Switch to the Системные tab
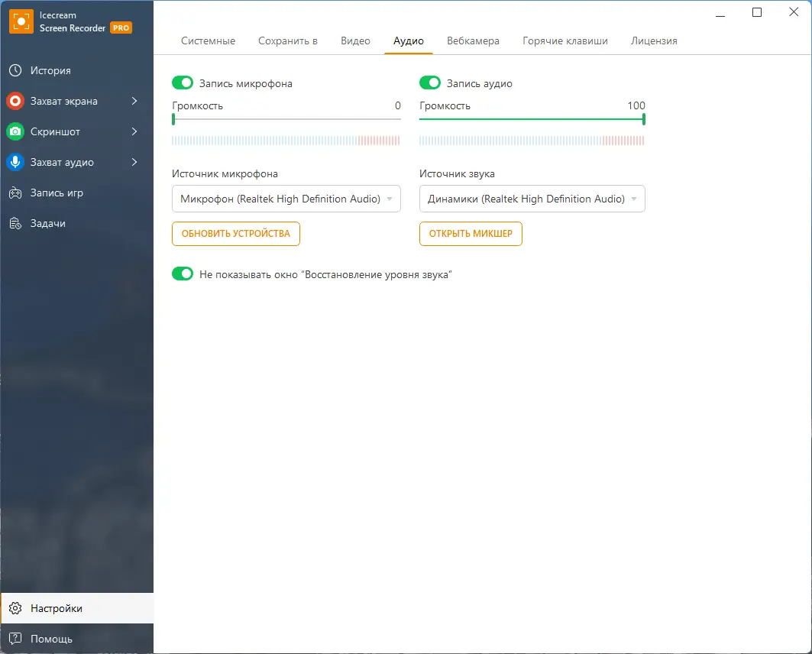 point(209,41)
